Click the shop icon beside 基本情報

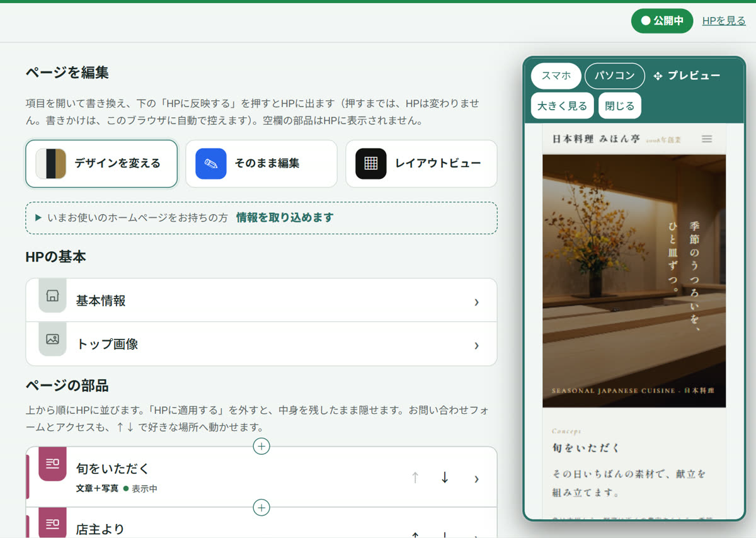point(52,296)
